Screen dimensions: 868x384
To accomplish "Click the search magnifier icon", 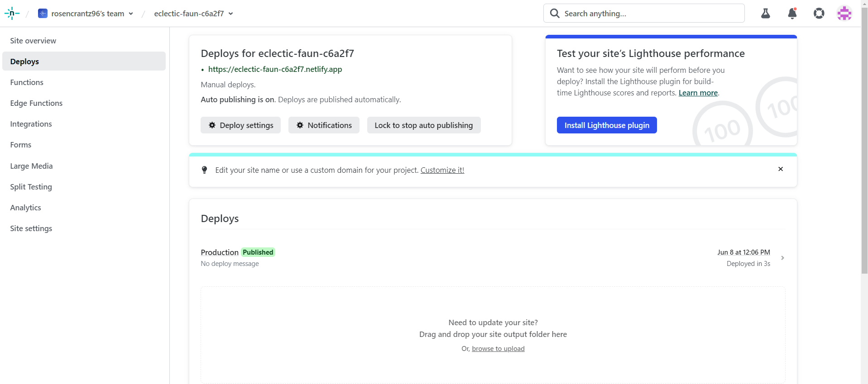I will (x=555, y=14).
